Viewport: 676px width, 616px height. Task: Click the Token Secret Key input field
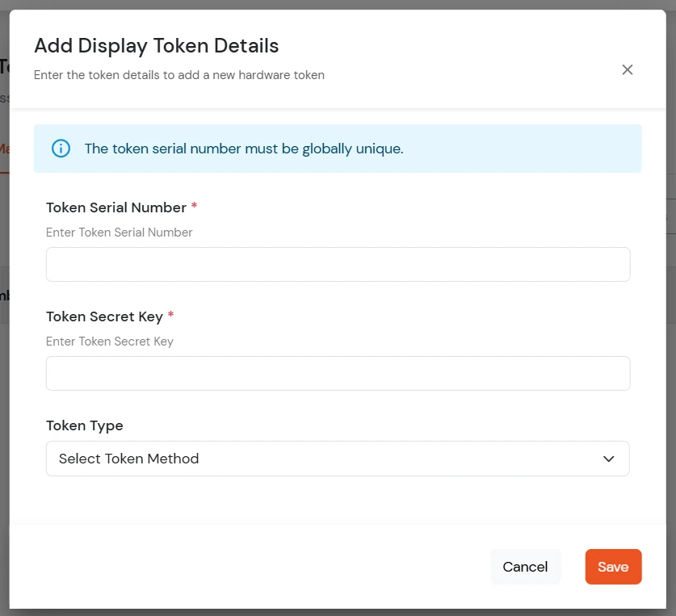point(338,372)
